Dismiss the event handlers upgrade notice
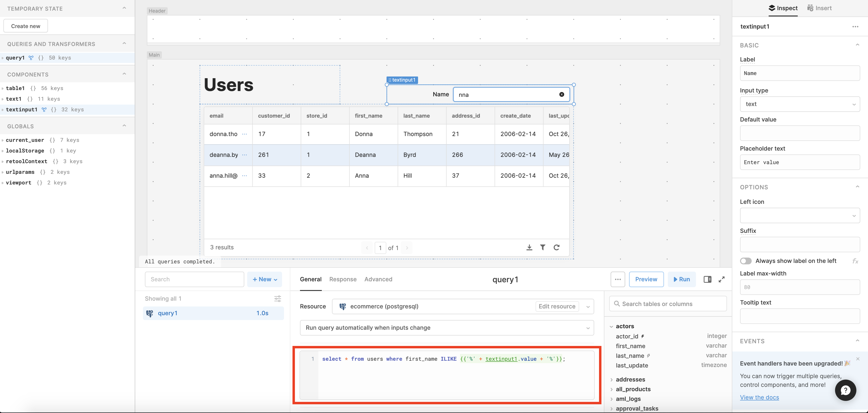The image size is (868, 413). pyautogui.click(x=858, y=359)
